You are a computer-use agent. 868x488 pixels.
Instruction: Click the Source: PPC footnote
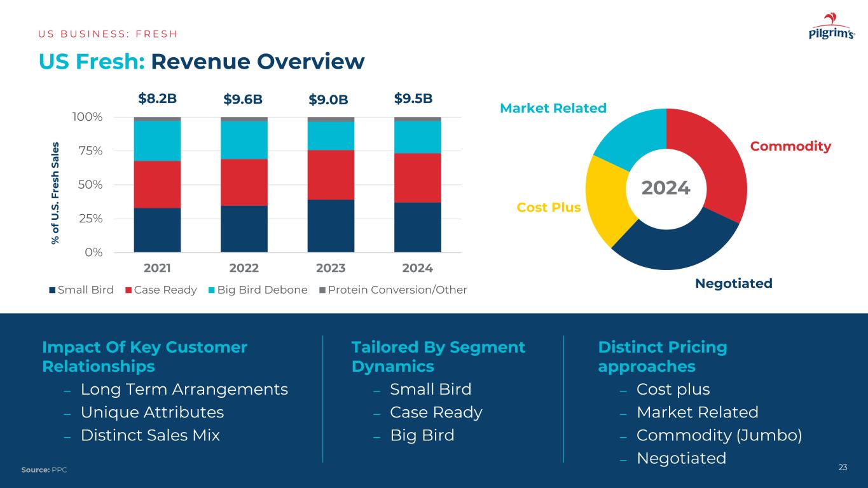tap(44, 469)
